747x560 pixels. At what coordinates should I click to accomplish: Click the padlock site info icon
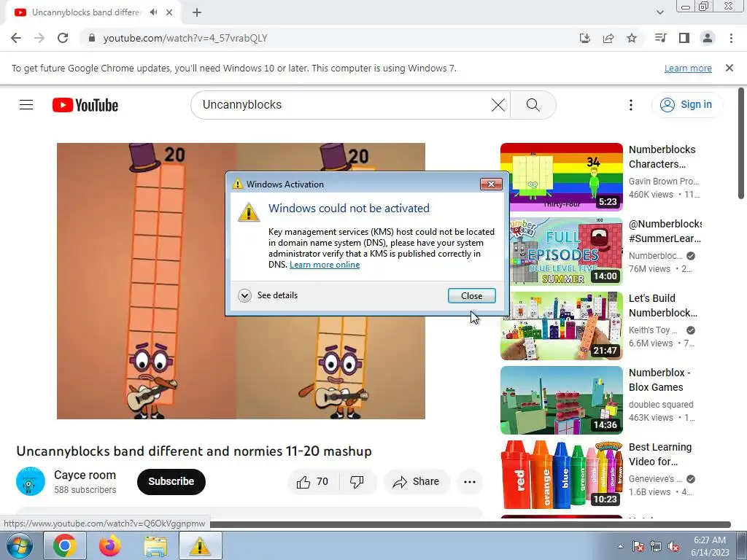point(92,38)
